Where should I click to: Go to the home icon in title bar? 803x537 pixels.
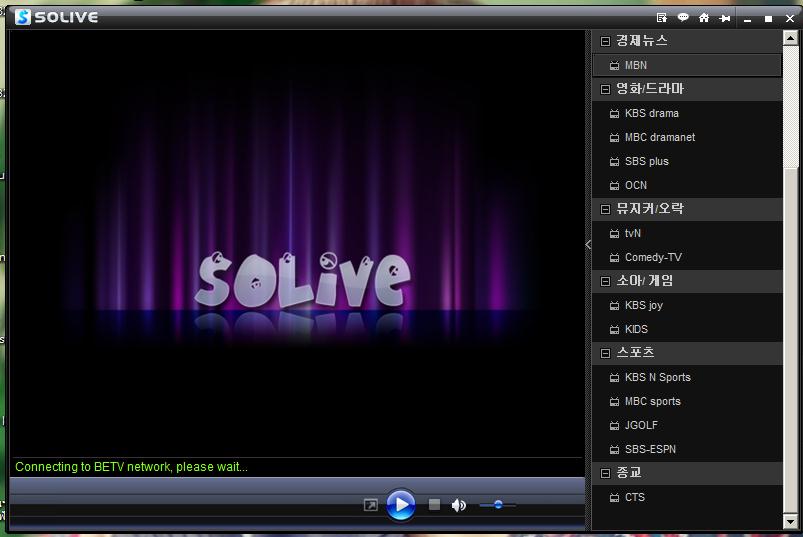pyautogui.click(x=704, y=18)
